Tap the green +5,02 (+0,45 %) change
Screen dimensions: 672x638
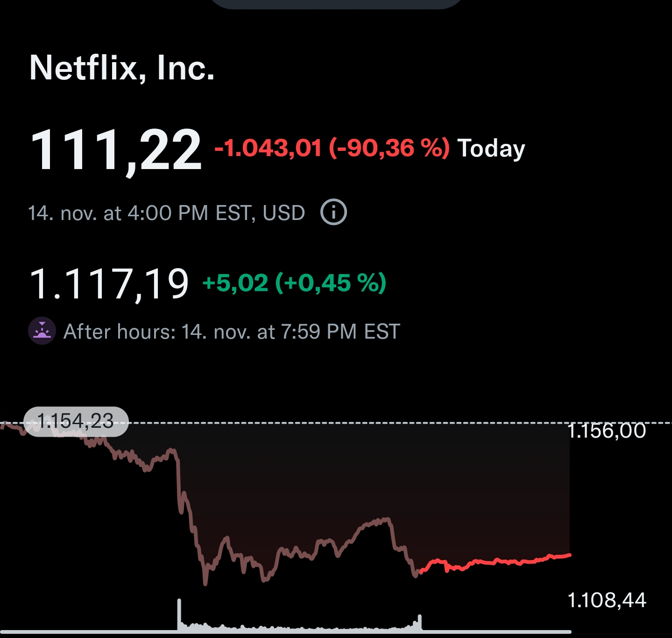(294, 283)
